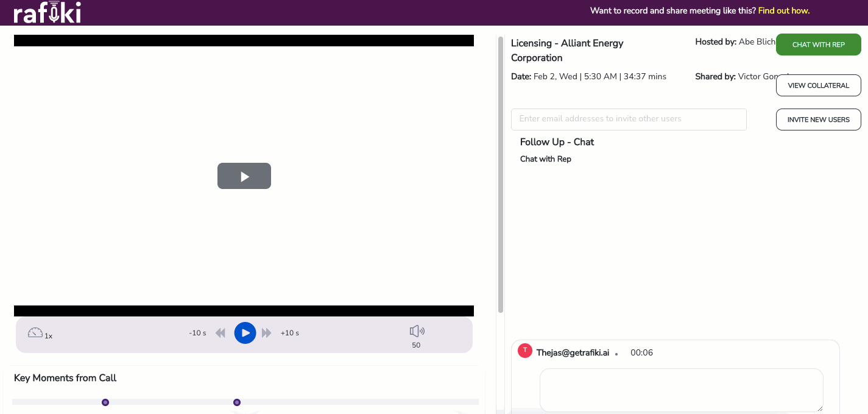Click the '+10 s' label
868x414 pixels.
point(290,333)
